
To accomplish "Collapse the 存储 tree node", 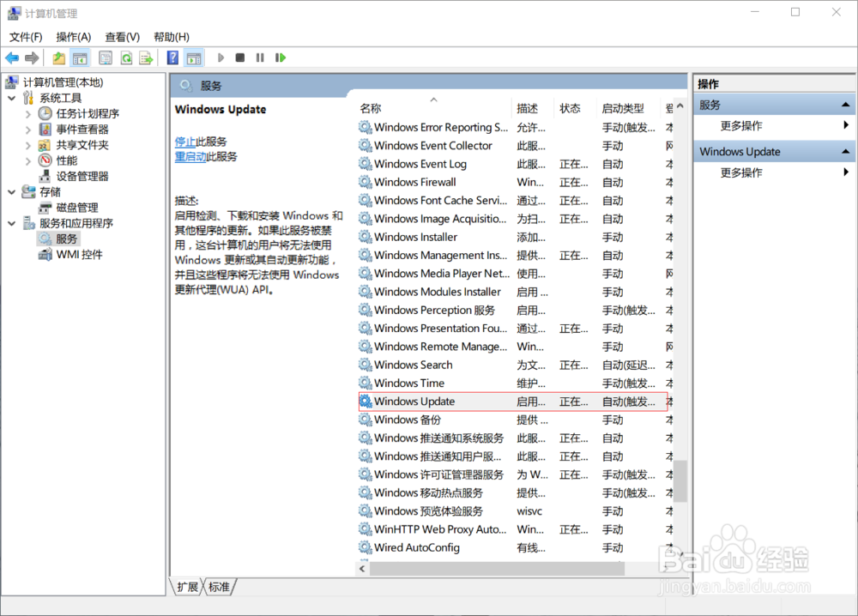I will [11, 192].
